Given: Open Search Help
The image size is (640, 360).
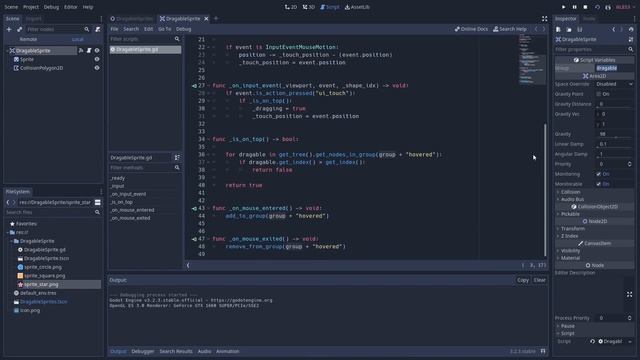Looking at the screenshot, I should click(x=510, y=29).
